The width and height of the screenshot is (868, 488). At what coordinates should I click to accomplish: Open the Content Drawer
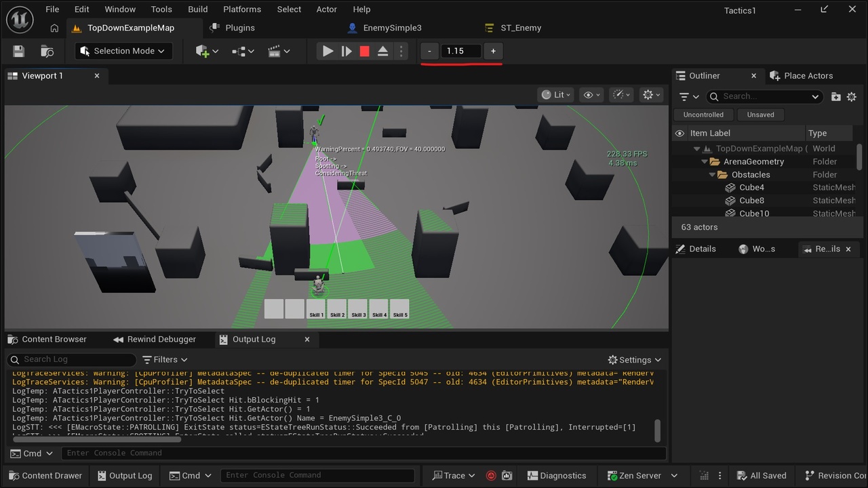point(45,476)
